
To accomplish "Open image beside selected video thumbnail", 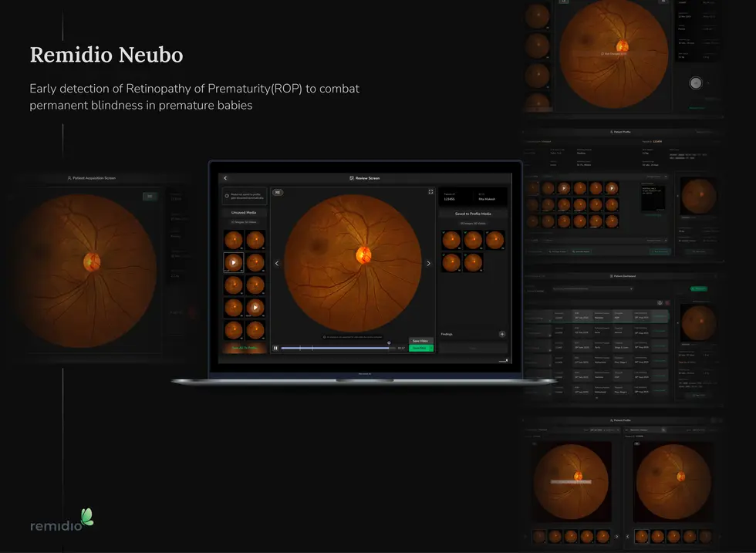I will coord(255,263).
